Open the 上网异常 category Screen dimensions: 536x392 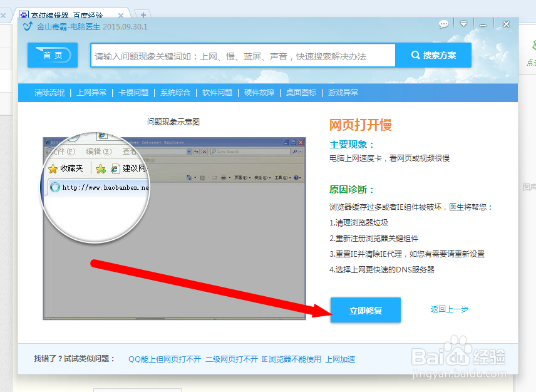coord(91,93)
